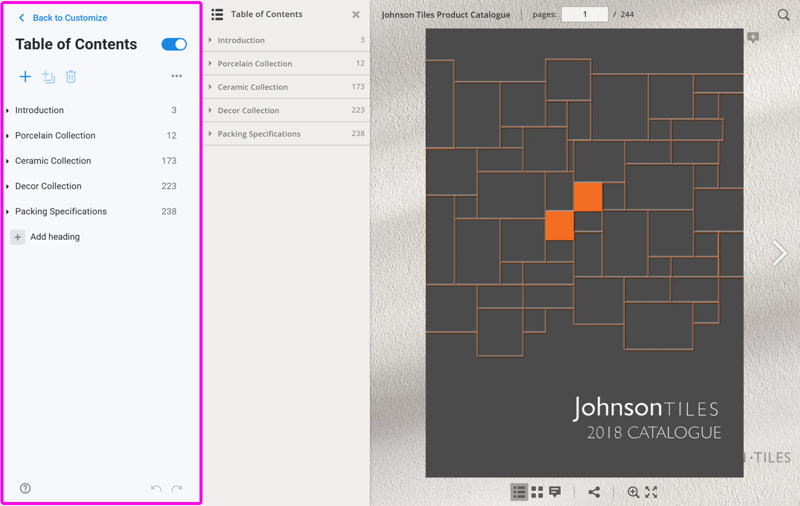Viewport: 800px width, 506px height.
Task: Undo the last change
Action: pyautogui.click(x=156, y=489)
